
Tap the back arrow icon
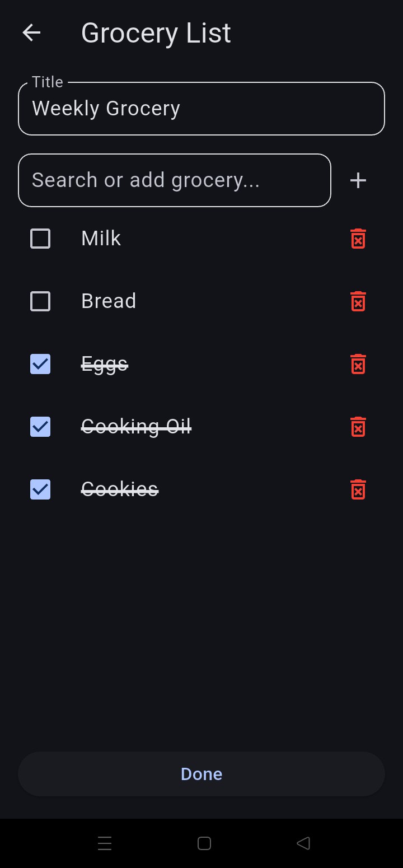point(31,33)
